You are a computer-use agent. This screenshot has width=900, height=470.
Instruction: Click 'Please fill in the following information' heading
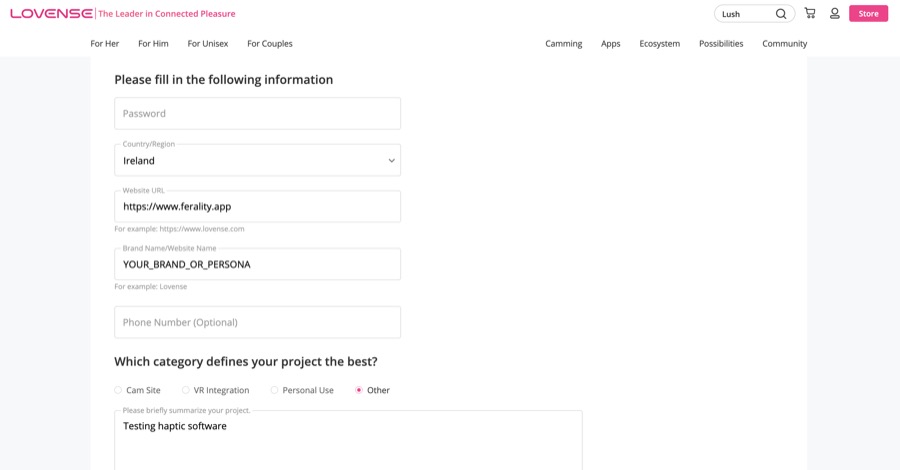[223, 80]
